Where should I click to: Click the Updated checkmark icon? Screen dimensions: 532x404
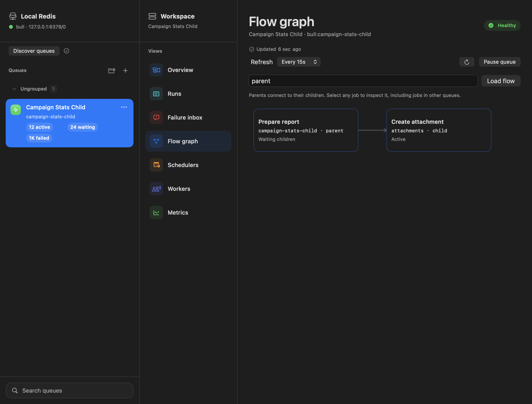(x=252, y=49)
